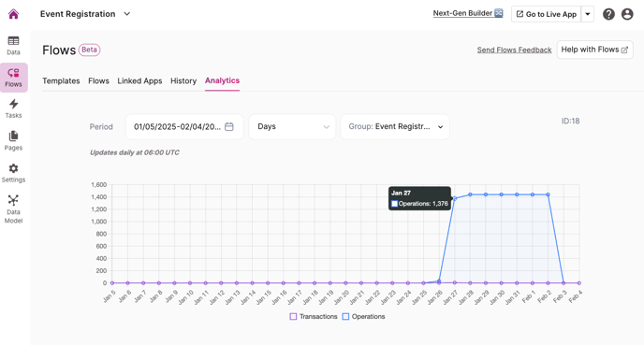This screenshot has width=644, height=345.
Task: Click the Help with Flows button
Action: [594, 50]
